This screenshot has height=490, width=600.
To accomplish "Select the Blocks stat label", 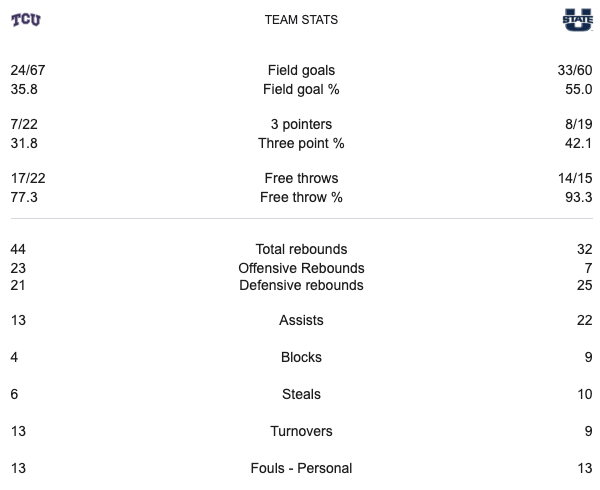I will [x=301, y=357].
